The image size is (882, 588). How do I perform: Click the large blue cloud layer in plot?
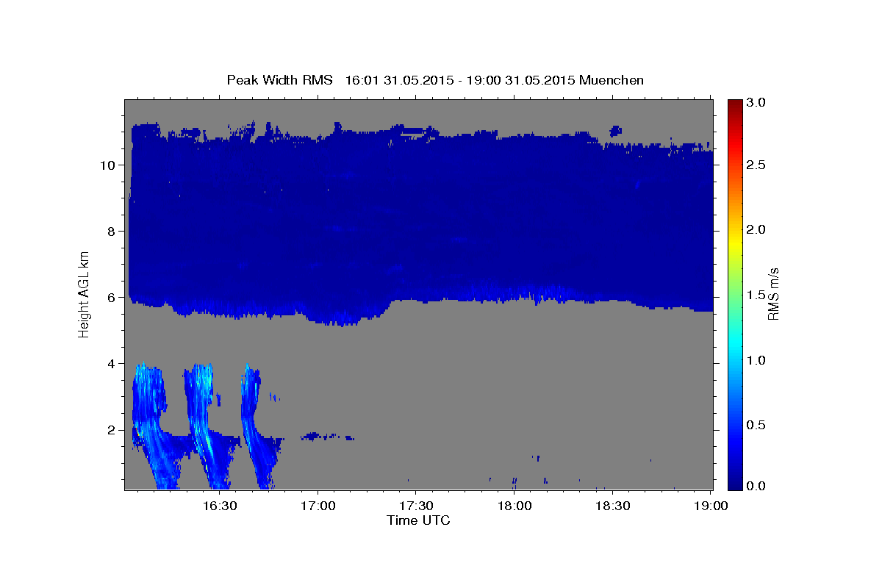pos(420,224)
